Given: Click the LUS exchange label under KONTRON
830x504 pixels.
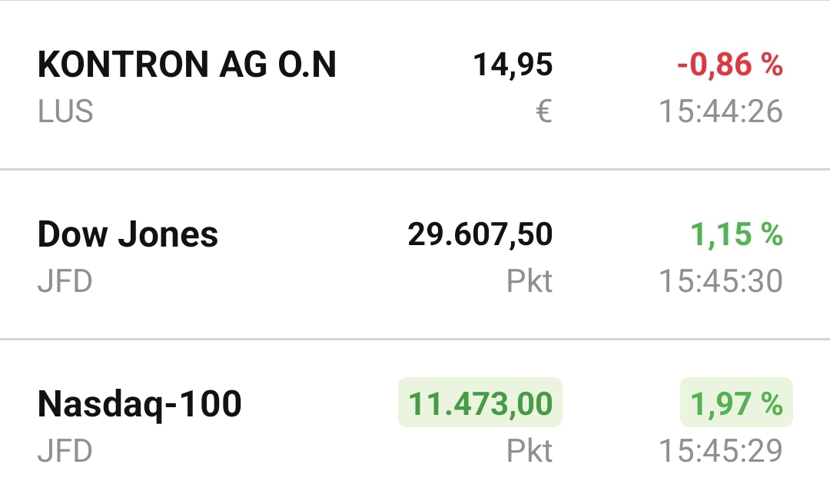Looking at the screenshot, I should [65, 112].
